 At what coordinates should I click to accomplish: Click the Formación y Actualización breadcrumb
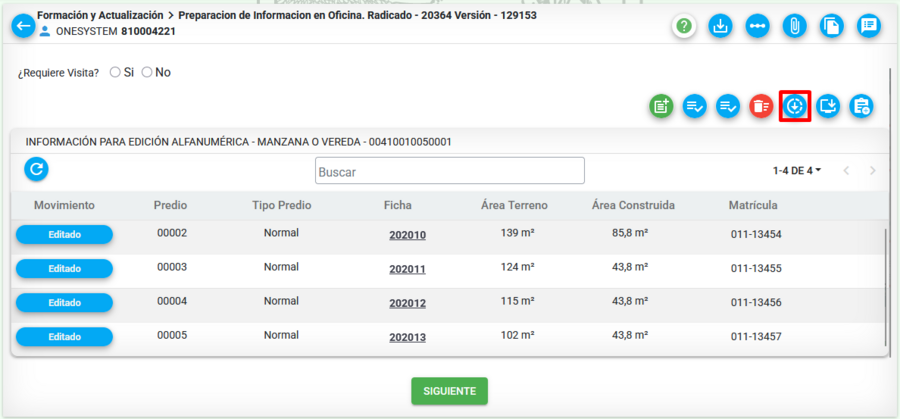100,15
